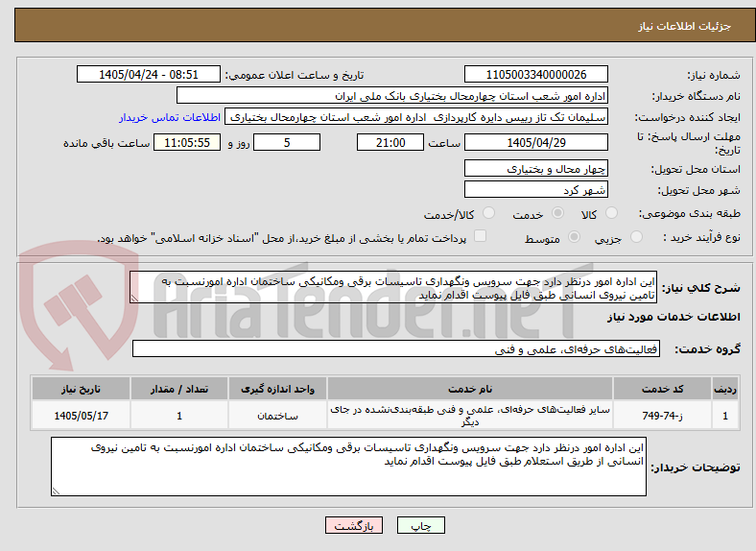Click the بازگشت back button
Screen dimensions: 756x551
pyautogui.click(x=354, y=525)
